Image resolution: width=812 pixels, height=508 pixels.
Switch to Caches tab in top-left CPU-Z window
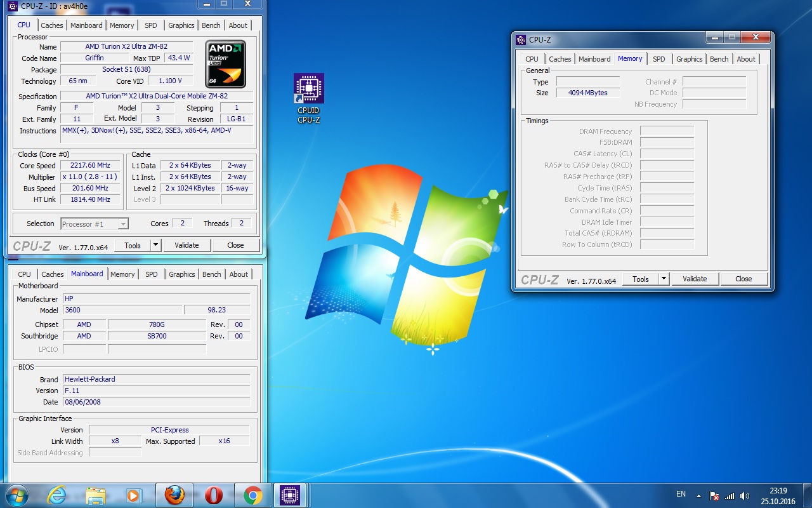[52, 25]
